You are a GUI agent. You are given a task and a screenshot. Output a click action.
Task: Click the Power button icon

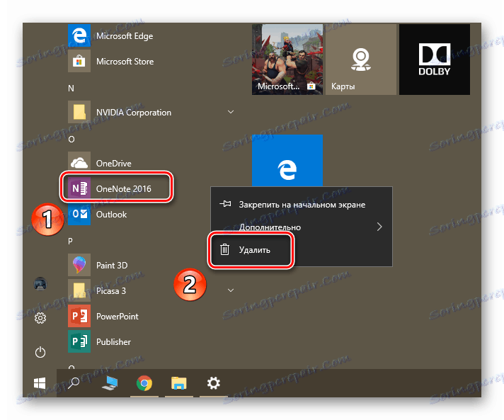pos(40,352)
